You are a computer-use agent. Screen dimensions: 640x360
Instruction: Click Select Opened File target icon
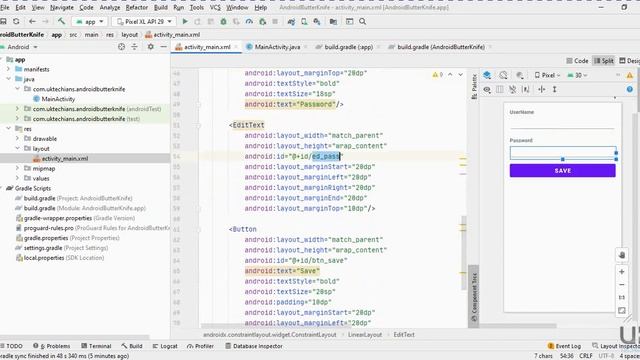coord(121,47)
